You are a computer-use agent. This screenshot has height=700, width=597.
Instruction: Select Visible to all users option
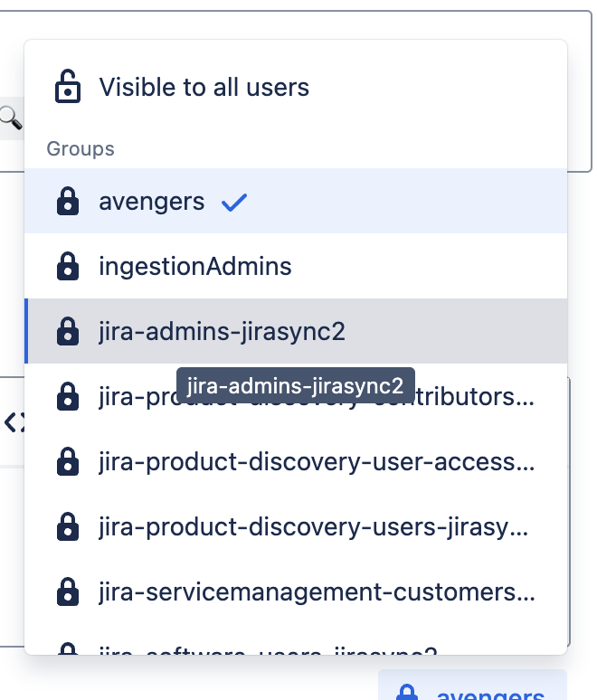click(204, 88)
